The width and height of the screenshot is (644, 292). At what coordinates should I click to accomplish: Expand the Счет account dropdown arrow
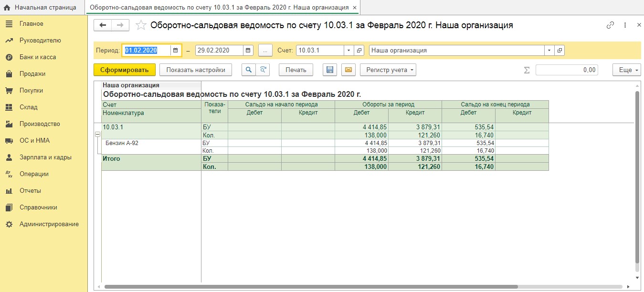(x=348, y=50)
